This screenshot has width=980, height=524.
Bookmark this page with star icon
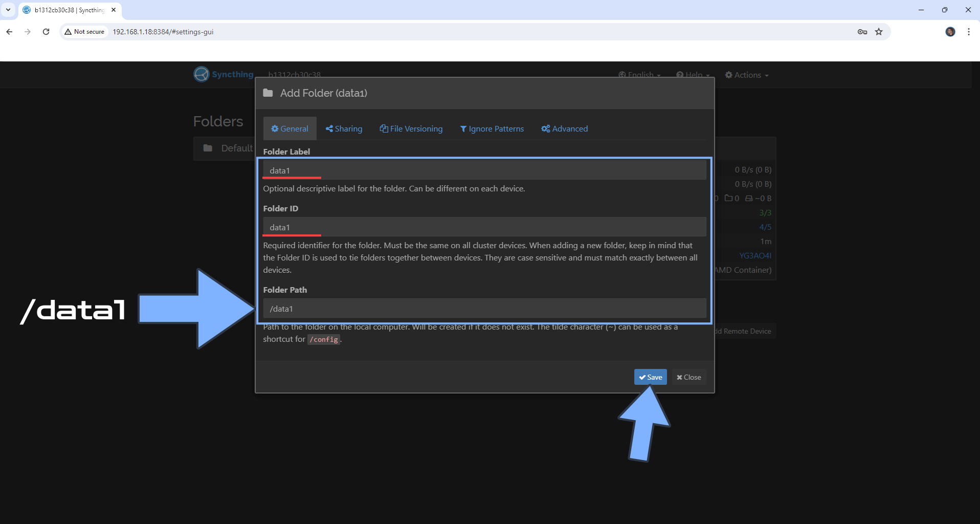tap(879, 32)
